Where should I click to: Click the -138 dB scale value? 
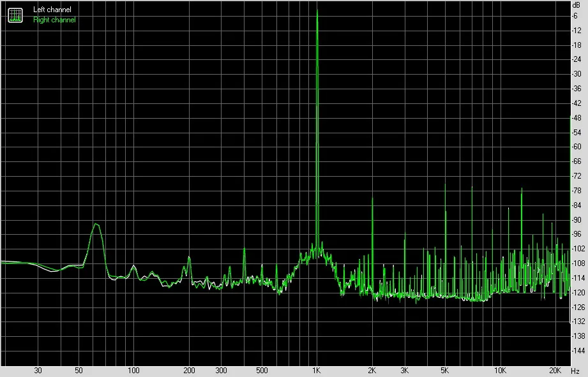(578, 336)
